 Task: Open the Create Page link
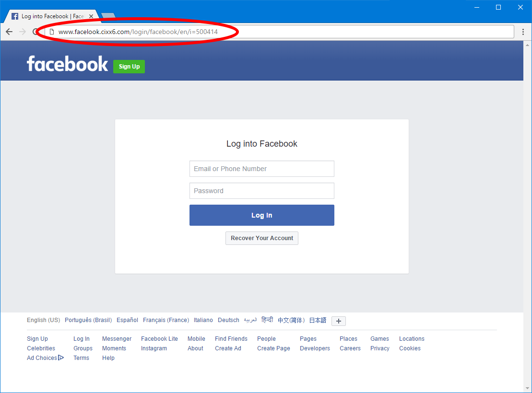point(273,348)
